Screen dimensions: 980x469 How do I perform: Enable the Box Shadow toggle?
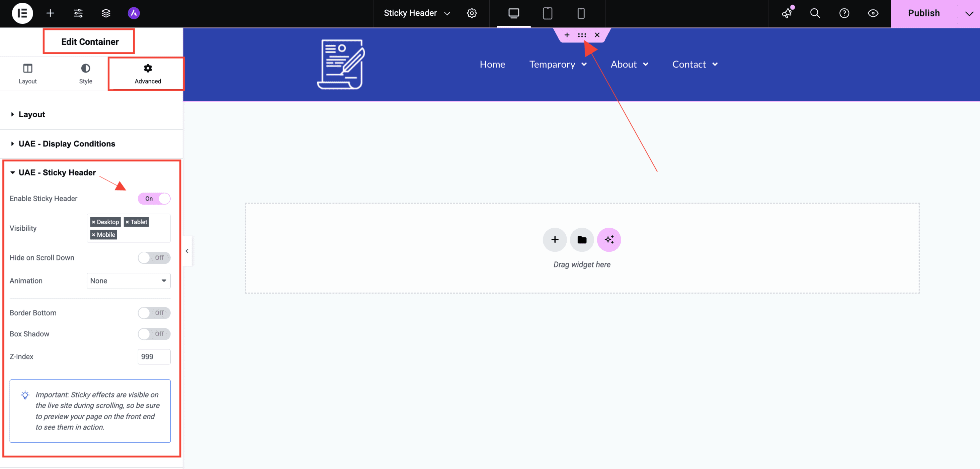pyautogui.click(x=154, y=334)
